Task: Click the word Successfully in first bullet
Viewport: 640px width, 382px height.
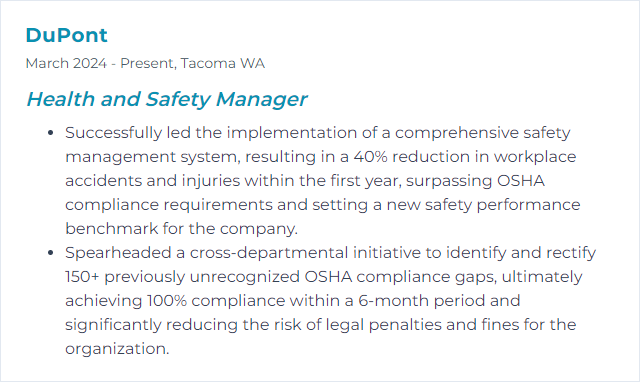Action: click(x=113, y=133)
